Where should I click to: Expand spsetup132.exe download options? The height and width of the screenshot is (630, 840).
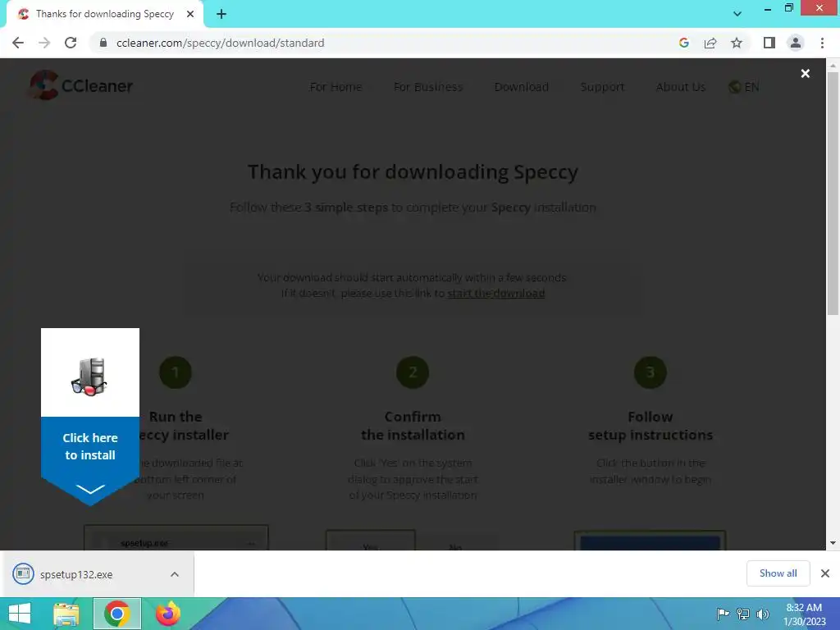[x=175, y=574]
